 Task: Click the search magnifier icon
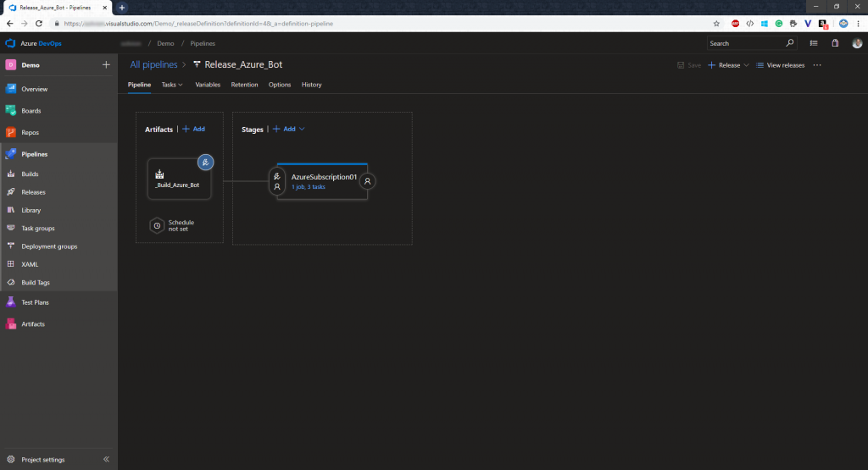coord(789,43)
